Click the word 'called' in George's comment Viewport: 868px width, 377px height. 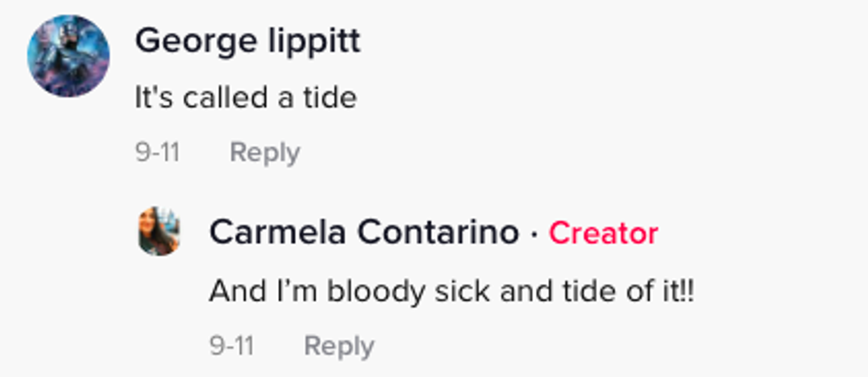point(222,97)
